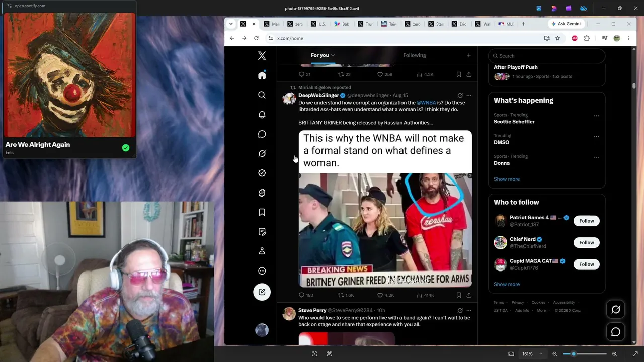Follow Chief Nerd account
The image size is (644, 362).
pos(587,242)
